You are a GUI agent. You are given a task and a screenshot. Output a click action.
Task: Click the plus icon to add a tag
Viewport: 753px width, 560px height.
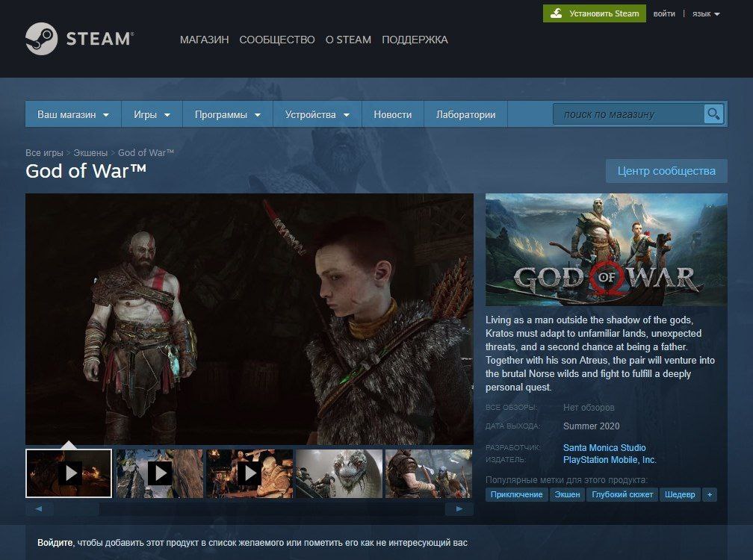710,495
